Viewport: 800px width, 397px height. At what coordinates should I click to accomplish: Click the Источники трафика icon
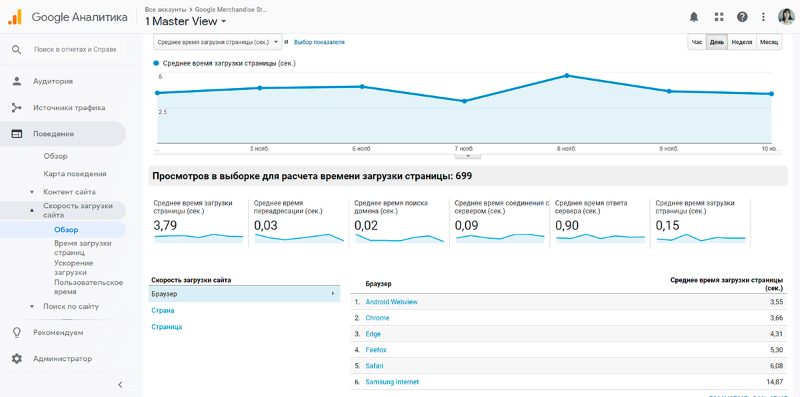[17, 108]
